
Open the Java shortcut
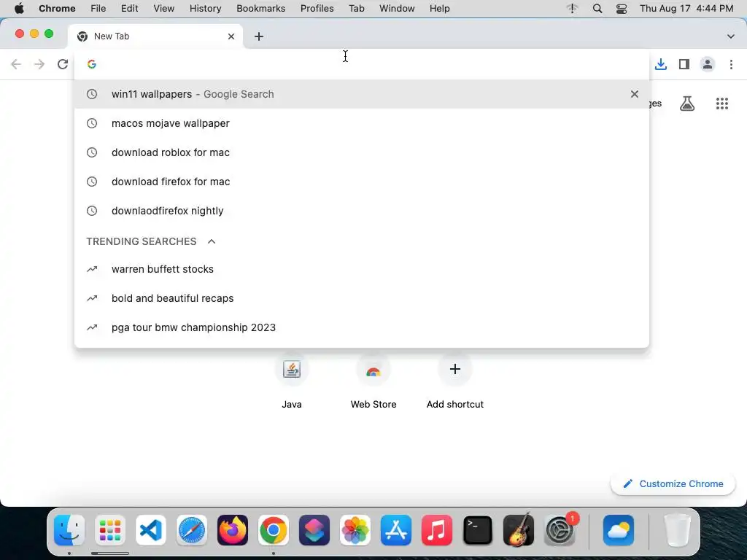coord(292,381)
